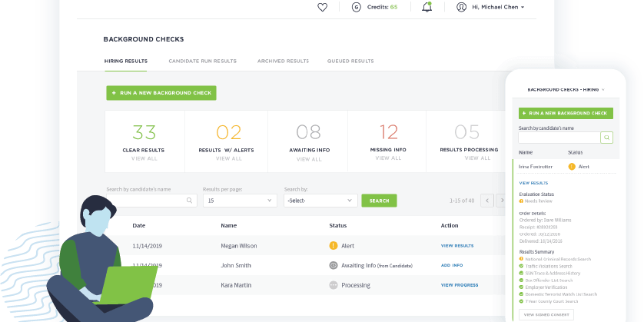Go to previous page of results

pos(486,201)
